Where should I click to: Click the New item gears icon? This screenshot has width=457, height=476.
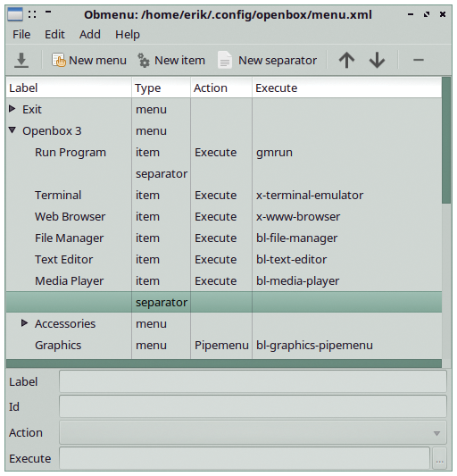coord(144,60)
